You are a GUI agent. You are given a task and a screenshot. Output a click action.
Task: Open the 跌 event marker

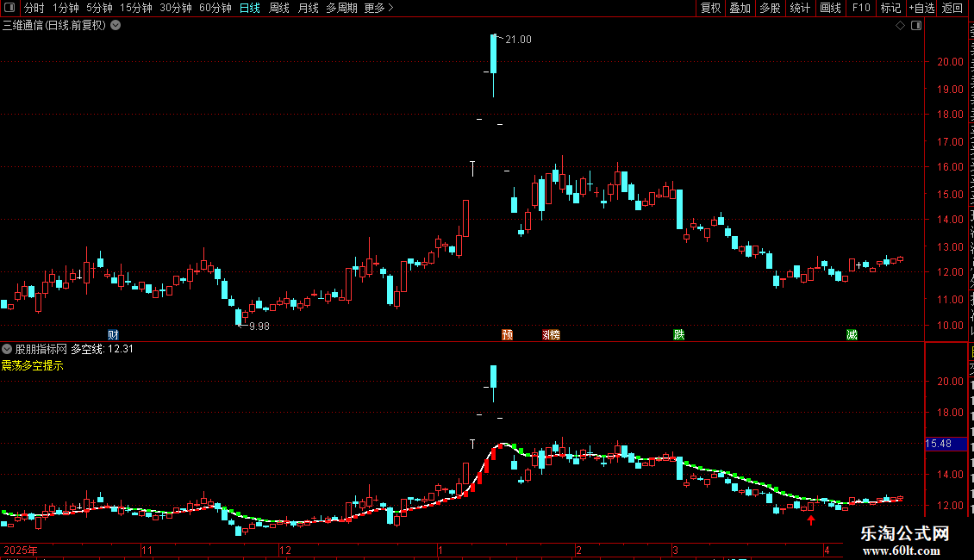point(679,334)
